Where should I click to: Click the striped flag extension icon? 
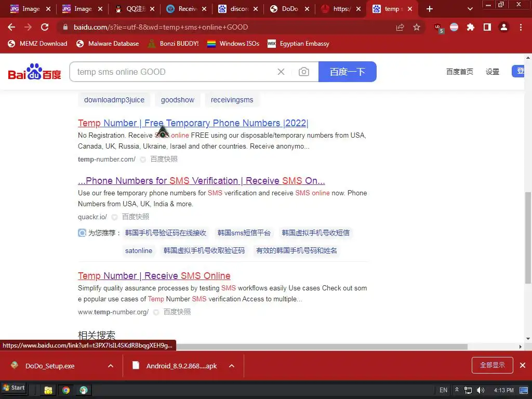coord(454,27)
